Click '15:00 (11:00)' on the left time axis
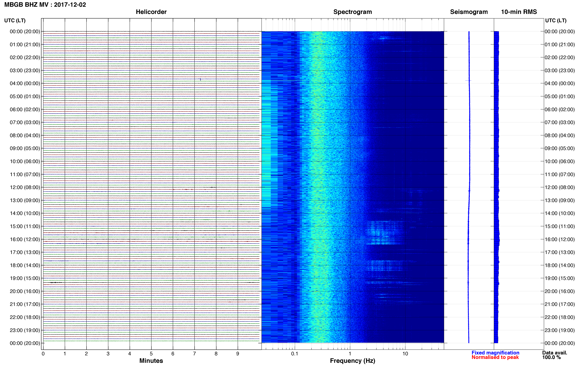Screen dimensions: 588x368 pyautogui.click(x=25, y=226)
